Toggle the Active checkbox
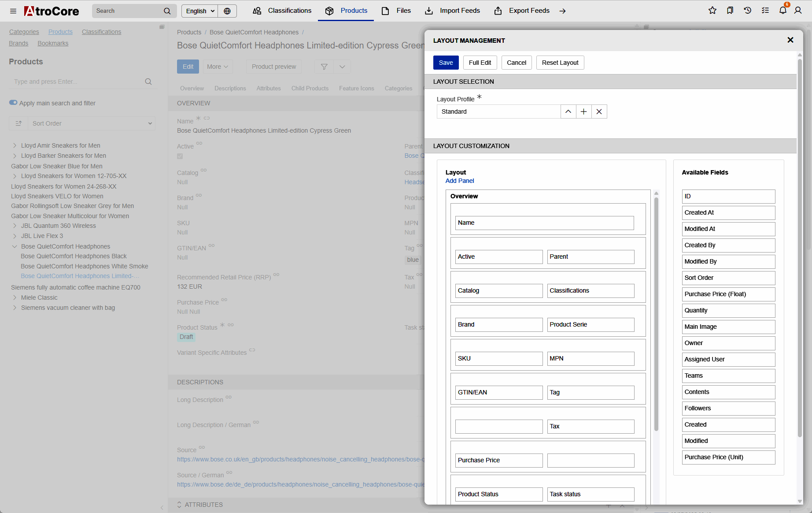Viewport: 812px width, 513px height. pos(180,156)
